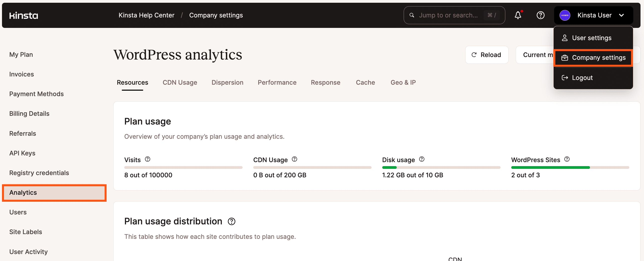Click the CDN Usage progress bar
644x261 pixels.
312,168
